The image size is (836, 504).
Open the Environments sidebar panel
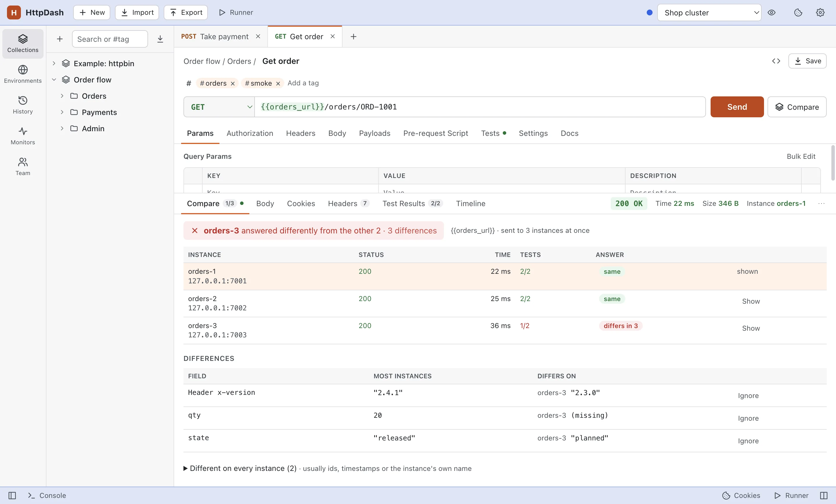point(23,74)
